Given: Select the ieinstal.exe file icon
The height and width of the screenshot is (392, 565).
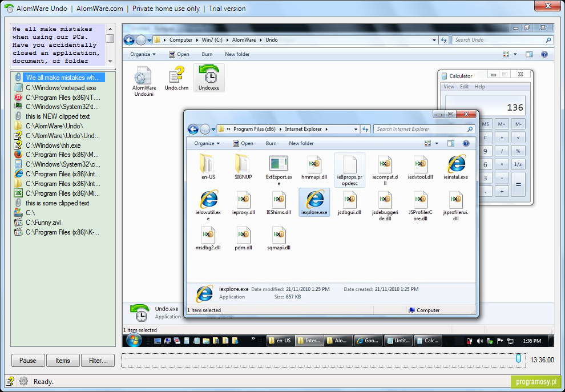Looking at the screenshot, I should pyautogui.click(x=456, y=168).
